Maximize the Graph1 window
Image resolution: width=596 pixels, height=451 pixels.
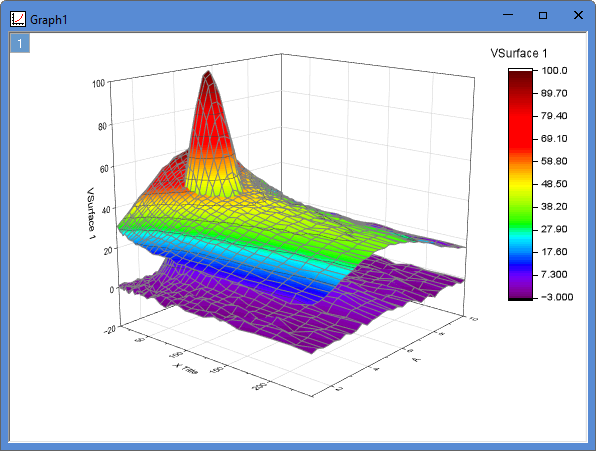[x=543, y=15]
